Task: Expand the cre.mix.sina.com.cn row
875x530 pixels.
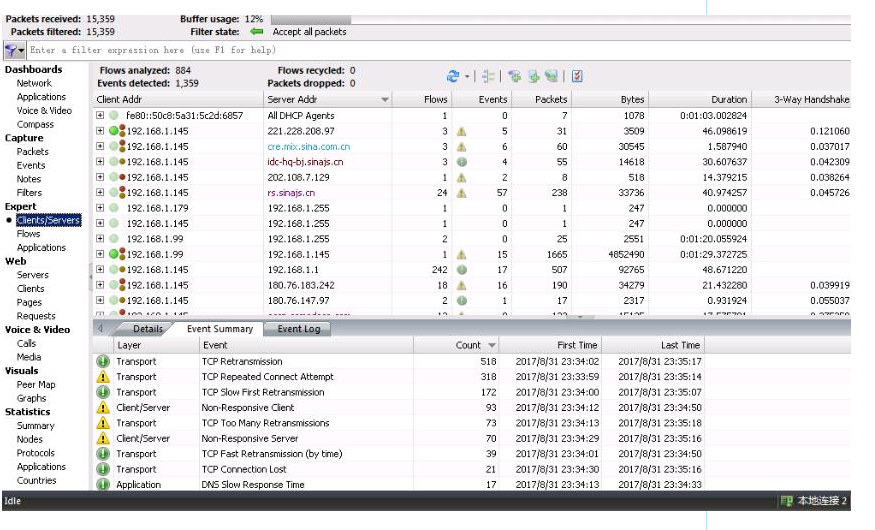Action: point(100,146)
